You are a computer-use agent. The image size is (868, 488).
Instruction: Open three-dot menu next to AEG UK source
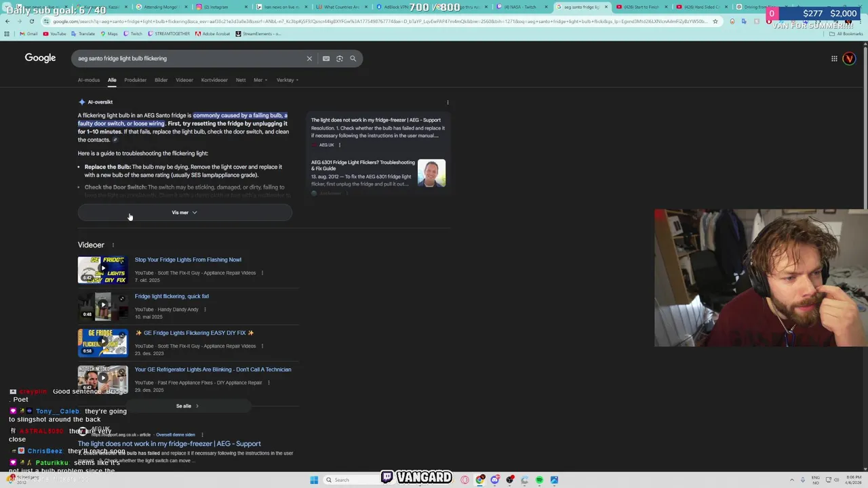click(339, 145)
